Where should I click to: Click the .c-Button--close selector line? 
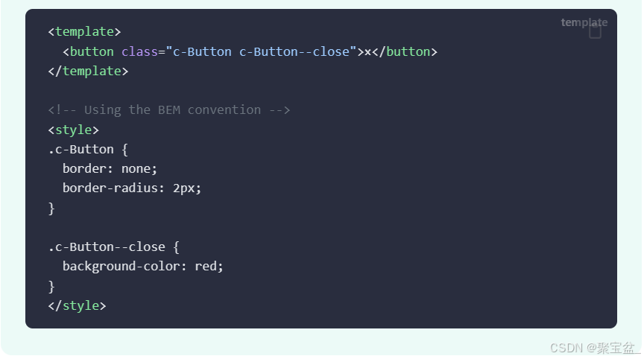coord(113,247)
